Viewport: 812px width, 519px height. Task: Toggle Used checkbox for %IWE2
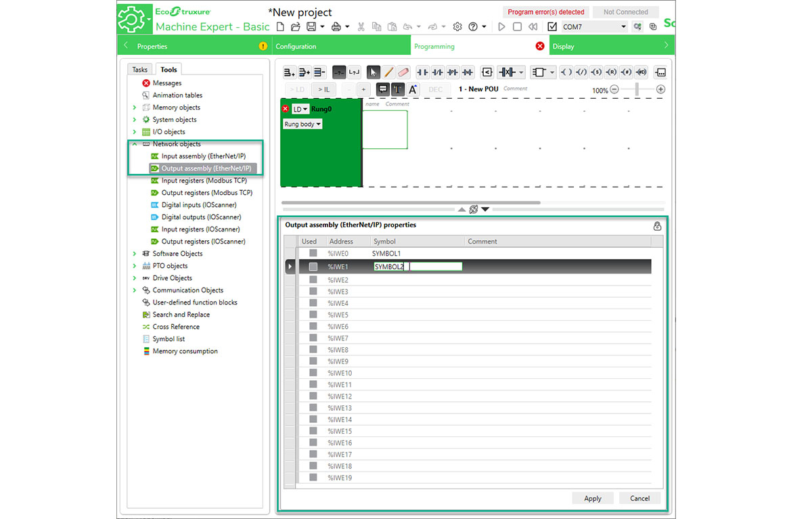pos(313,279)
